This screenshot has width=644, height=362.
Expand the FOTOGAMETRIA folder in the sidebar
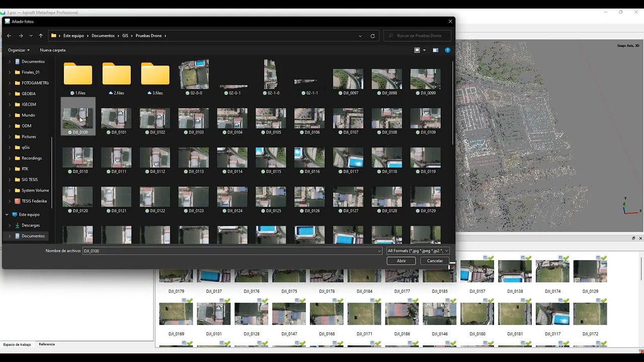coord(10,83)
